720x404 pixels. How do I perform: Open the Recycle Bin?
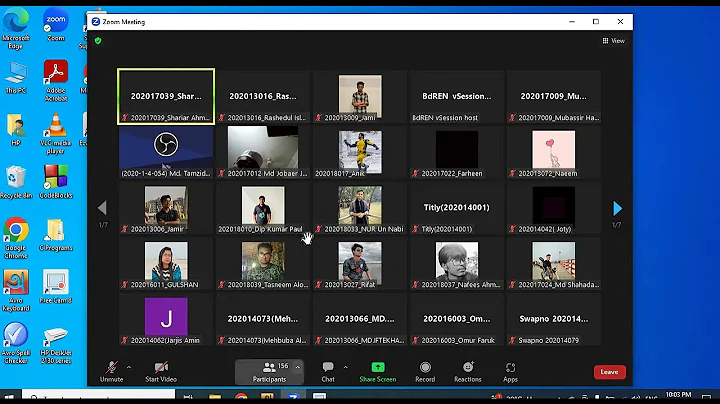click(16, 182)
